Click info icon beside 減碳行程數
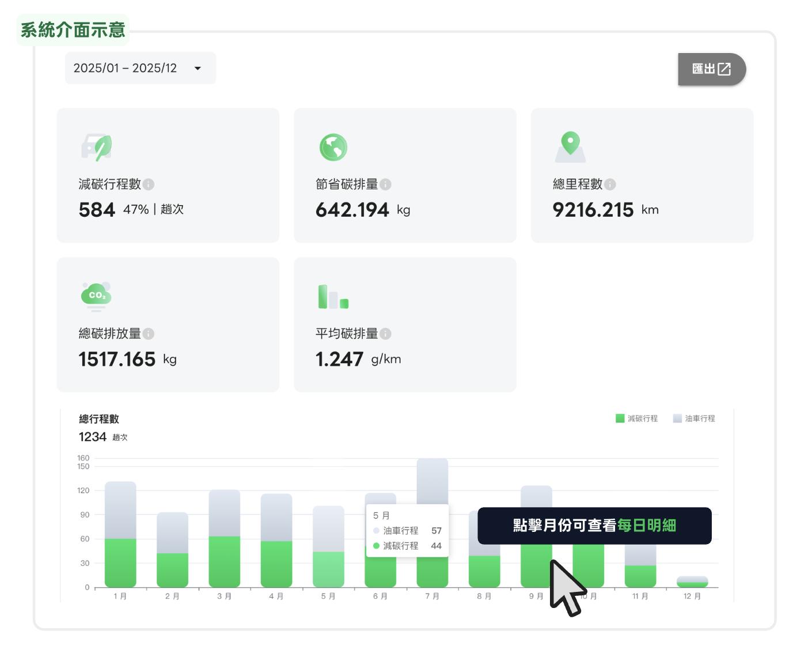 149,184
